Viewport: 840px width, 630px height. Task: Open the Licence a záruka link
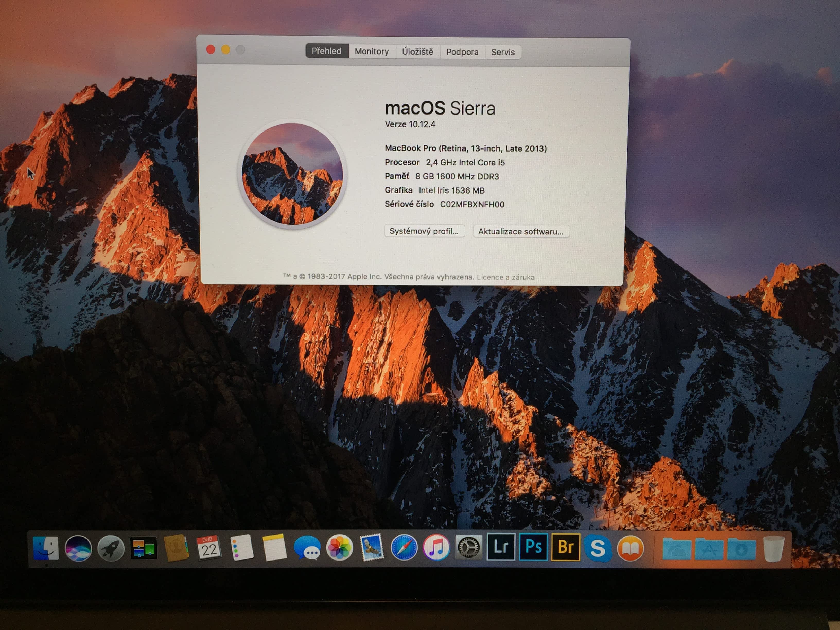505,277
